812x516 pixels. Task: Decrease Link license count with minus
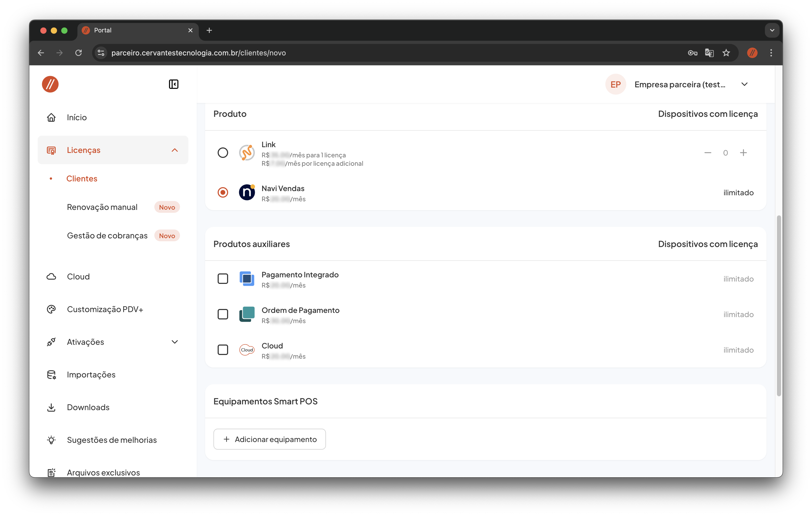pyautogui.click(x=708, y=153)
